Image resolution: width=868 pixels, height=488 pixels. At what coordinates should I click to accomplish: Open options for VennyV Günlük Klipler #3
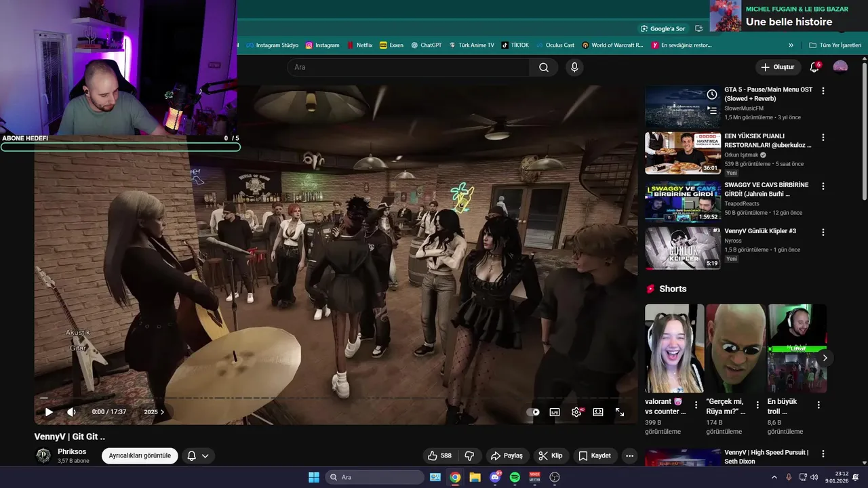(823, 232)
